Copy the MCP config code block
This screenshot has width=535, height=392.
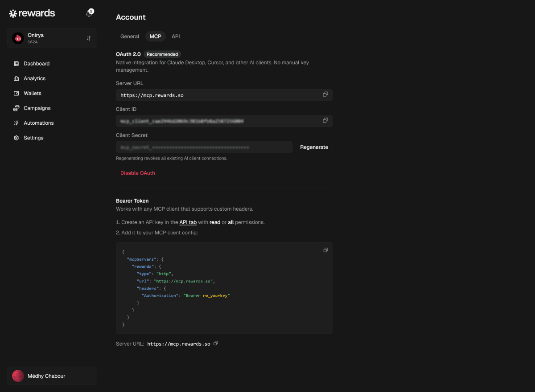[x=325, y=250]
